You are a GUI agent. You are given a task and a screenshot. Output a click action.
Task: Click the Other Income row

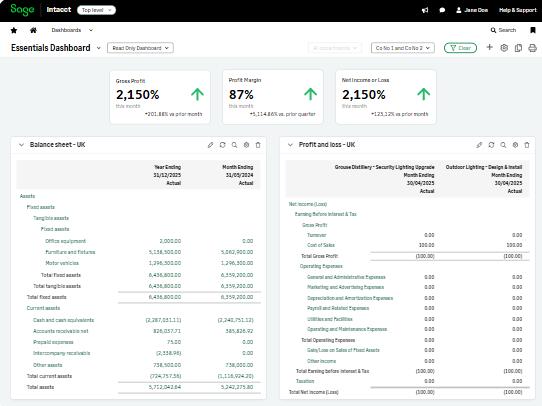321,361
